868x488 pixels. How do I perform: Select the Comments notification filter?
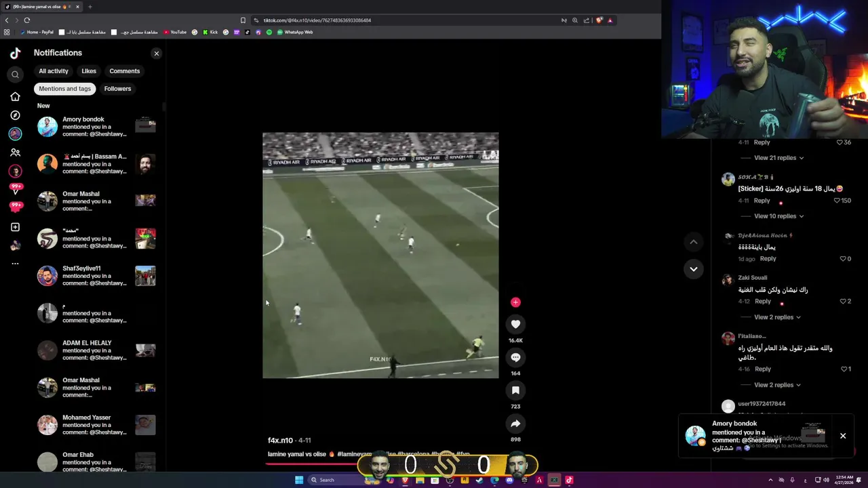[x=125, y=71]
